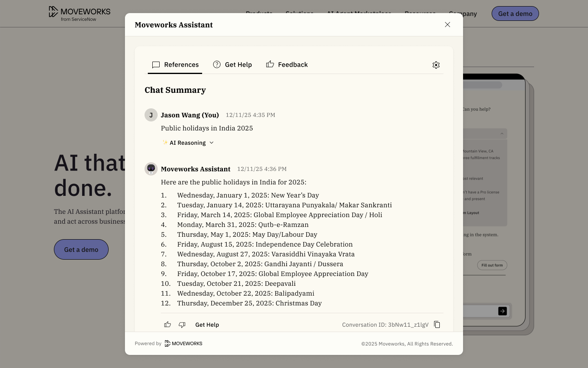
Task: Click 'Tuesday, October 21, 2025: Deepavali'
Action: pyautogui.click(x=236, y=283)
